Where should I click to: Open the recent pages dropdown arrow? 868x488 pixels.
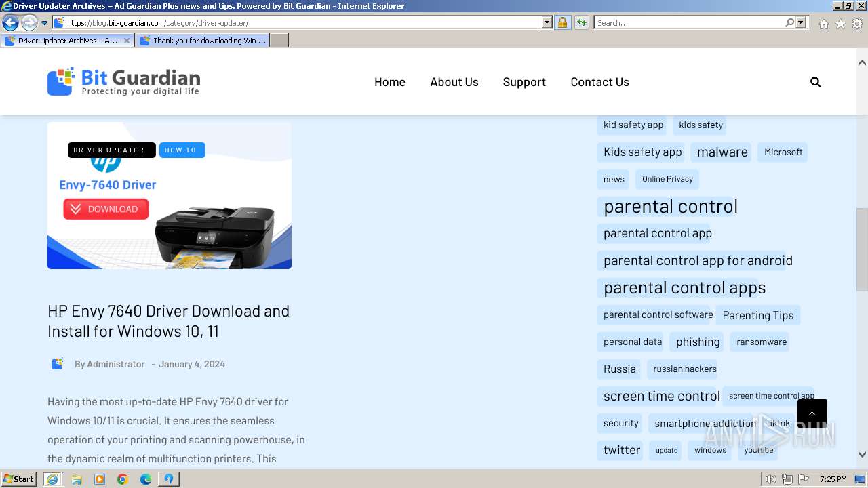click(44, 23)
